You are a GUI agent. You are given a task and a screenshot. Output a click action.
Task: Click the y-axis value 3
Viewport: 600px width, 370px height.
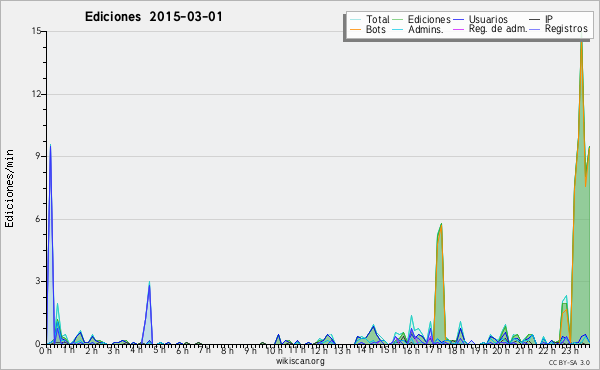click(38, 281)
